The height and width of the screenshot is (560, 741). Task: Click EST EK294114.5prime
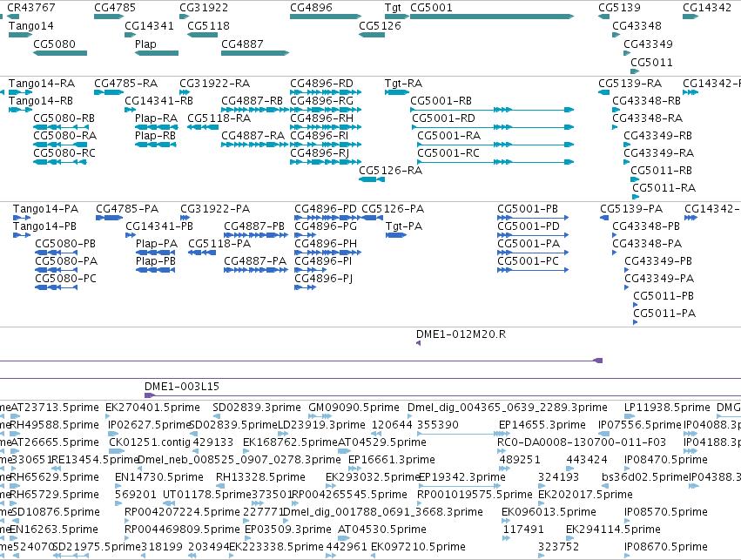pyautogui.click(x=570, y=539)
